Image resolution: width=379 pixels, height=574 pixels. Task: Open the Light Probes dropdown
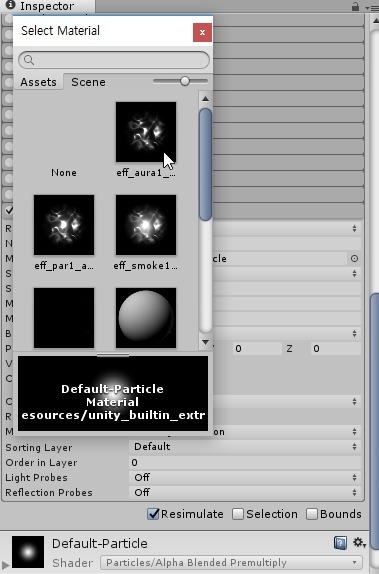point(245,477)
